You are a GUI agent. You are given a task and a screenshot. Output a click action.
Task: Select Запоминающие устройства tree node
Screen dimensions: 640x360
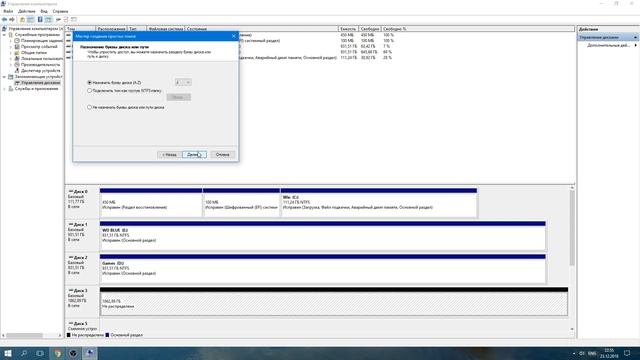[x=38, y=77]
